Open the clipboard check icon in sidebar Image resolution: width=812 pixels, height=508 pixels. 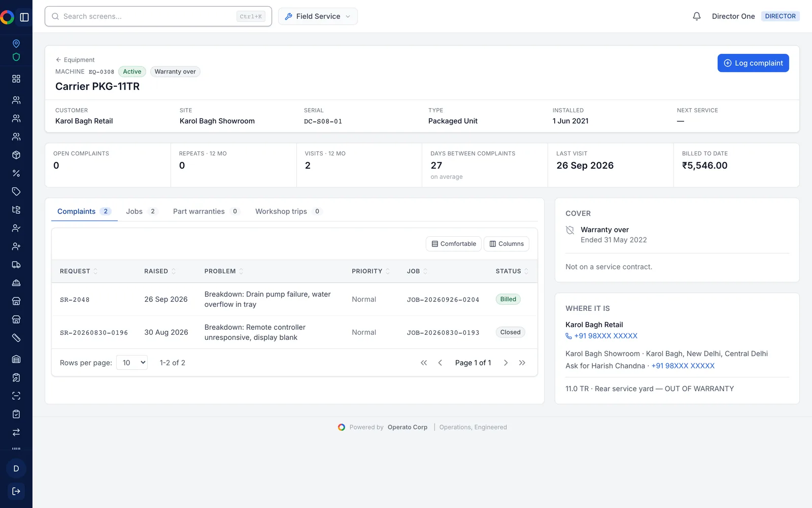click(16, 414)
